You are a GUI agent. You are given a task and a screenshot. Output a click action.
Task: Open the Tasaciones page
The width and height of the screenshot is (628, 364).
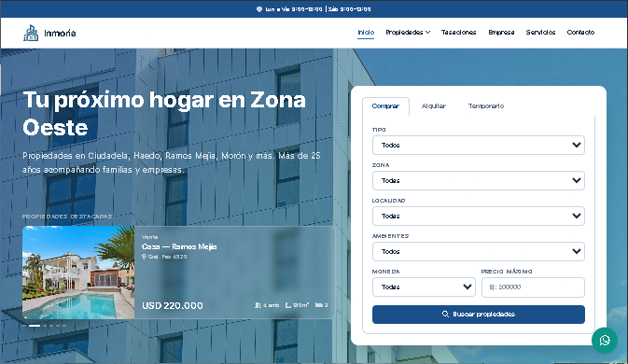coord(458,32)
